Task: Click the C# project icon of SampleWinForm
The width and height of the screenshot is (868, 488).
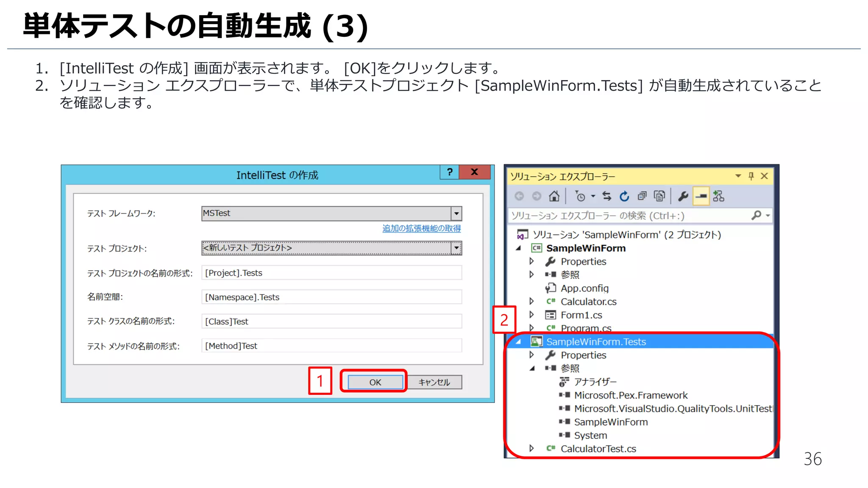Action: tap(537, 248)
